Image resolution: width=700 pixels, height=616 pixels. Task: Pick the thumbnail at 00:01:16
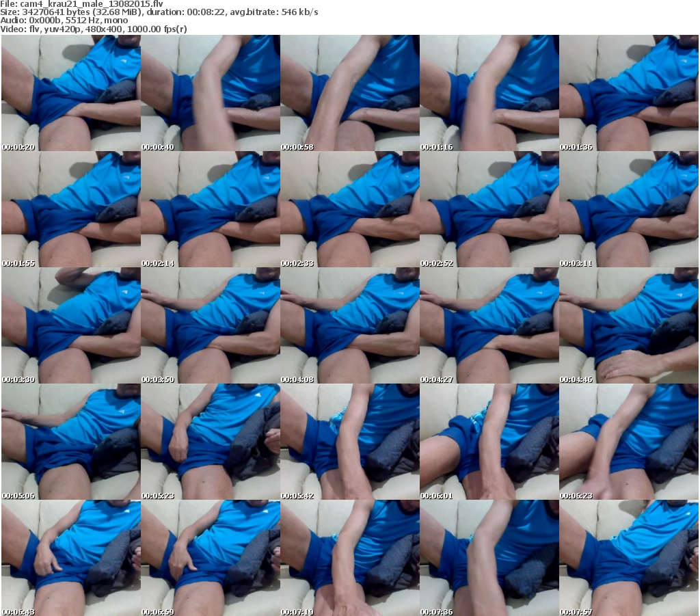(x=489, y=93)
